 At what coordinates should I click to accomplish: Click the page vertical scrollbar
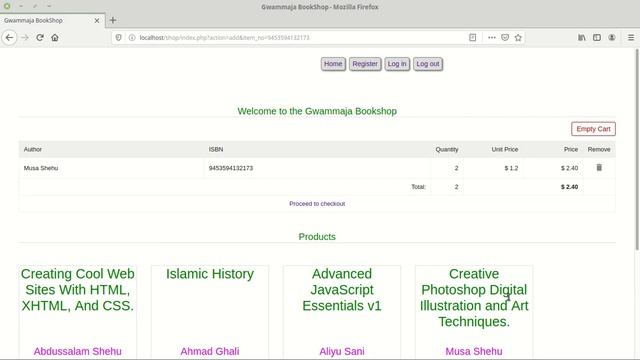[x=637, y=149]
